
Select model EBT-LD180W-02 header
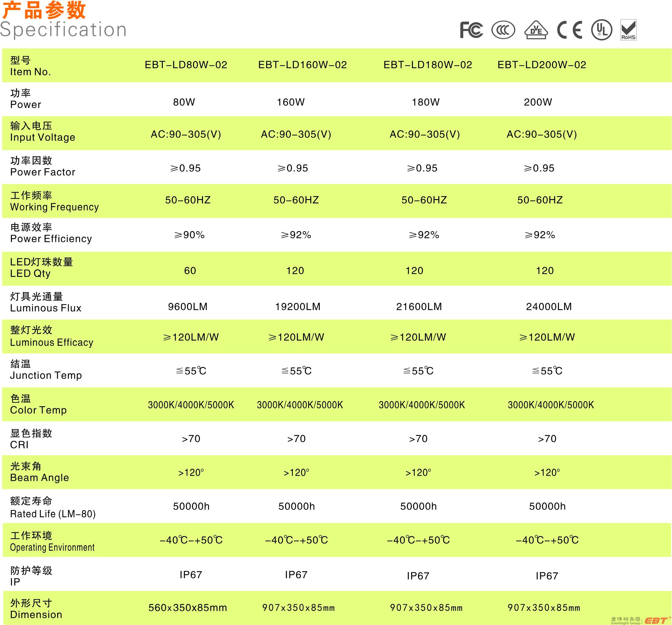[428, 65]
